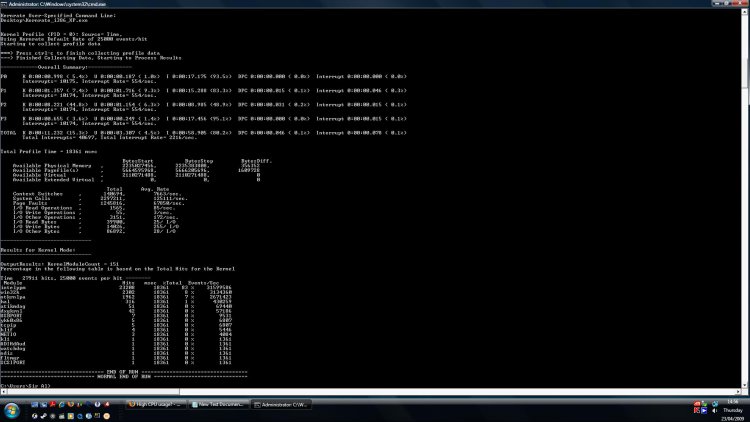Select Administrator cmd taskbar button
Screen dimensions: 750x422
(281, 405)
